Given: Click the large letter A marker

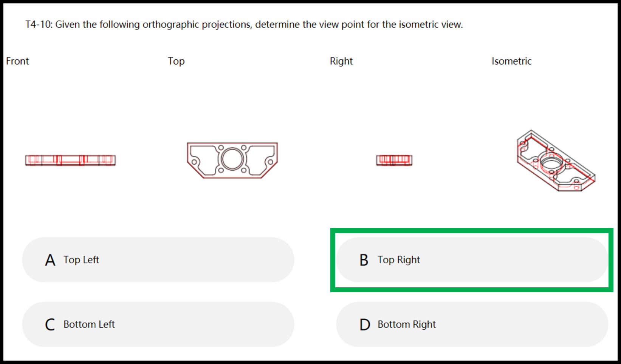Looking at the screenshot, I should click(50, 260).
